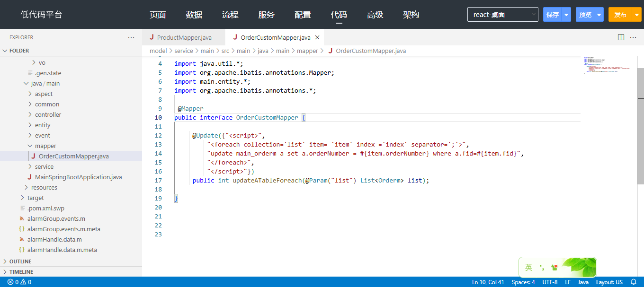Open the 流程 menu
The width and height of the screenshot is (644, 287).
point(230,15)
